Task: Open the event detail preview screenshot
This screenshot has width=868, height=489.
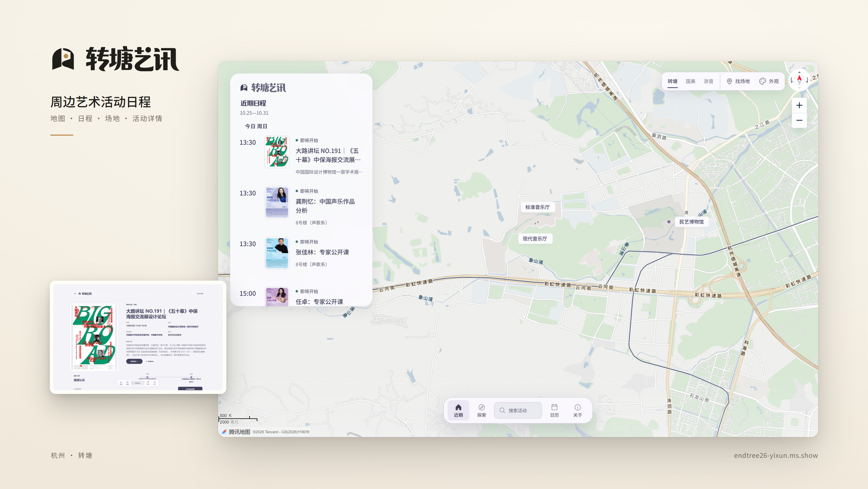Action: coord(138,337)
